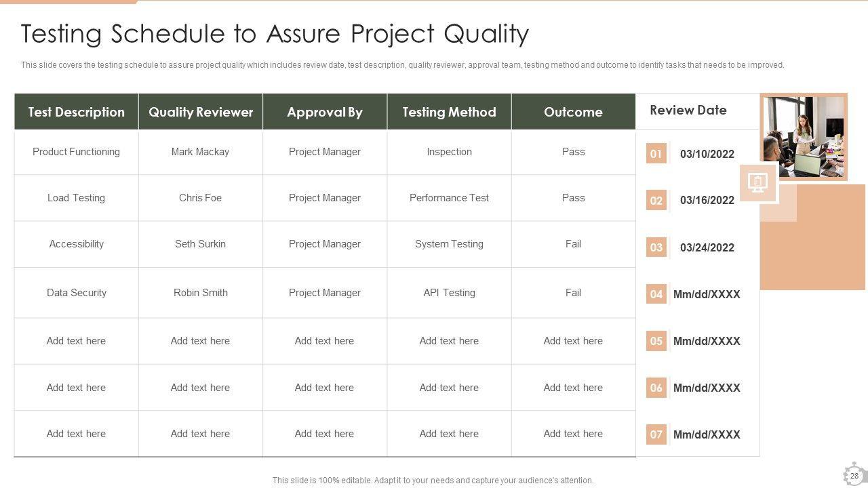
Task: Click the slide title text
Action: [x=275, y=33]
